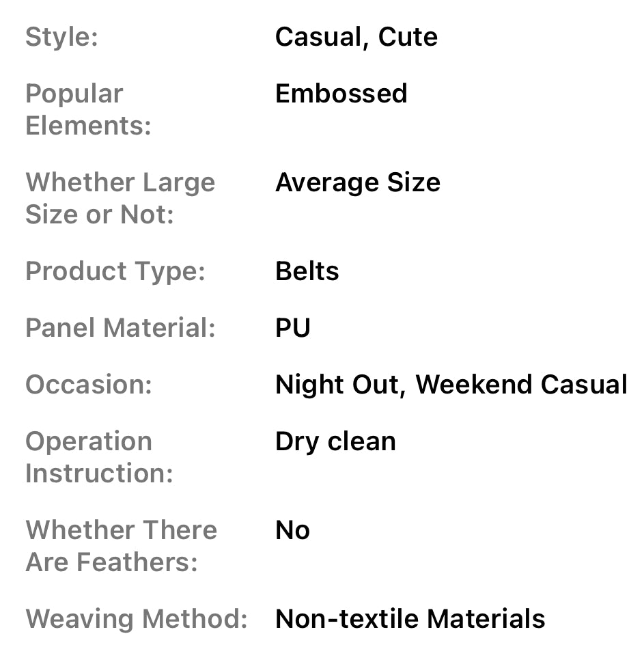This screenshot has width=644, height=647.
Task: Click the "Popular Elements:" label
Action: click(x=87, y=109)
